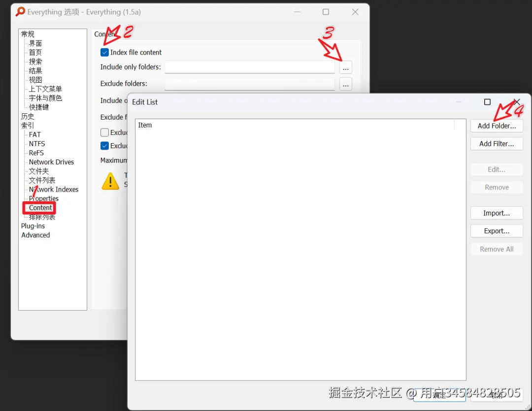Click Import... in Edit List
This screenshot has height=411, width=532.
tap(497, 213)
